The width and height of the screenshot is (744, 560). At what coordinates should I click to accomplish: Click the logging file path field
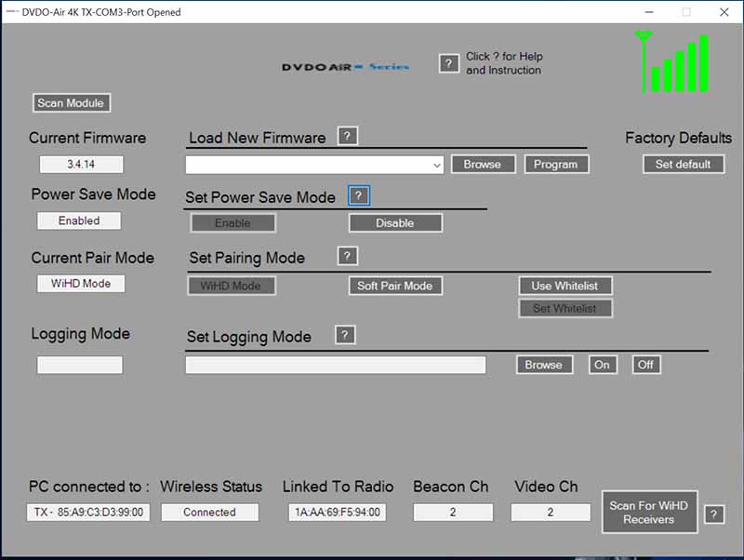click(336, 365)
